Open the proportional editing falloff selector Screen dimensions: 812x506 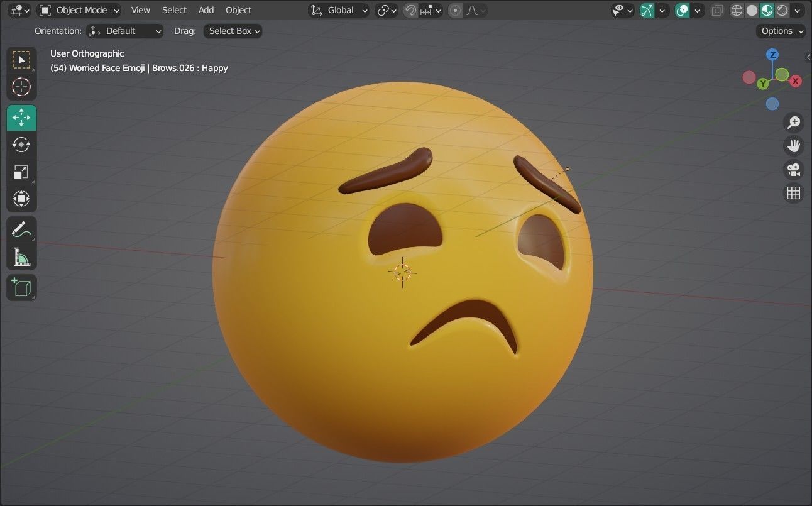tap(476, 10)
